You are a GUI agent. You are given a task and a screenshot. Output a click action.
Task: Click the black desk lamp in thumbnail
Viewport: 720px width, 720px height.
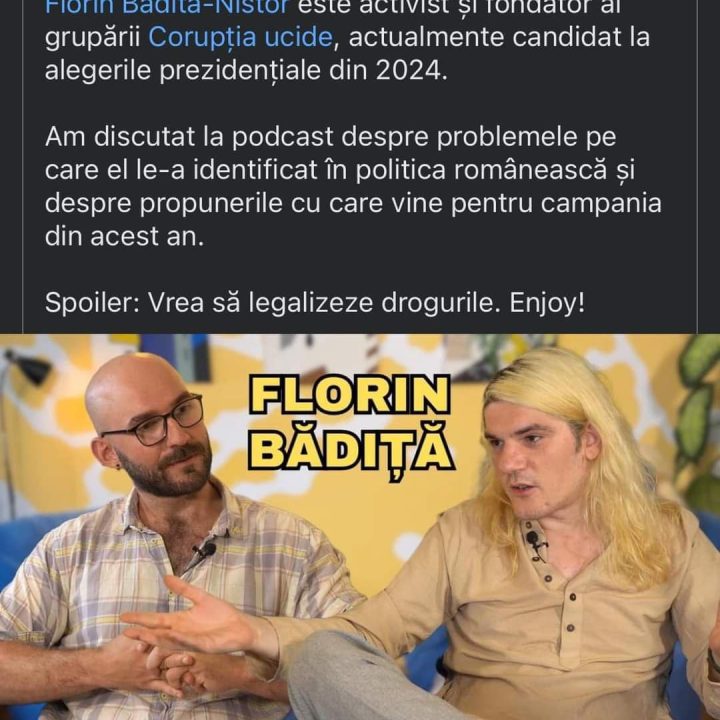tap(28, 368)
